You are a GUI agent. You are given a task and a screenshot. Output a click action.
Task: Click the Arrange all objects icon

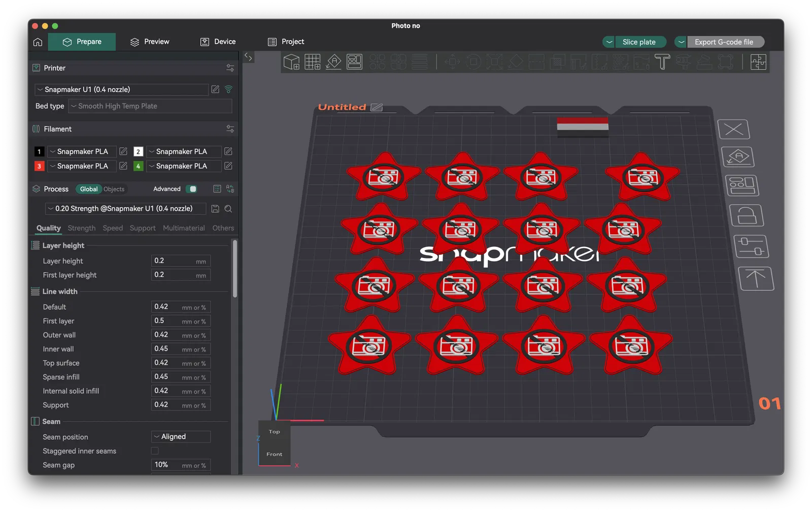coord(354,62)
